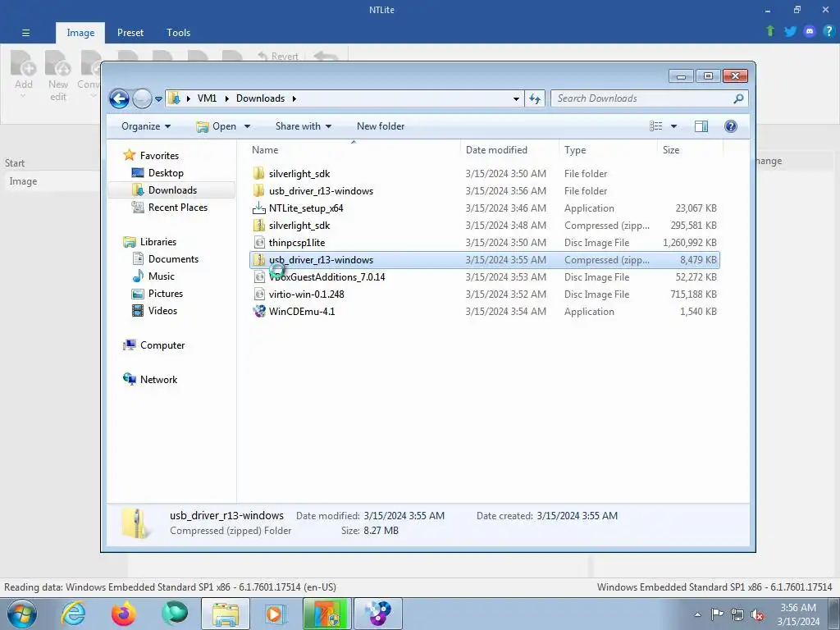Image resolution: width=840 pixels, height=630 pixels.
Task: Expand the arrow after Downloads breadcrumb
Action: tap(294, 98)
